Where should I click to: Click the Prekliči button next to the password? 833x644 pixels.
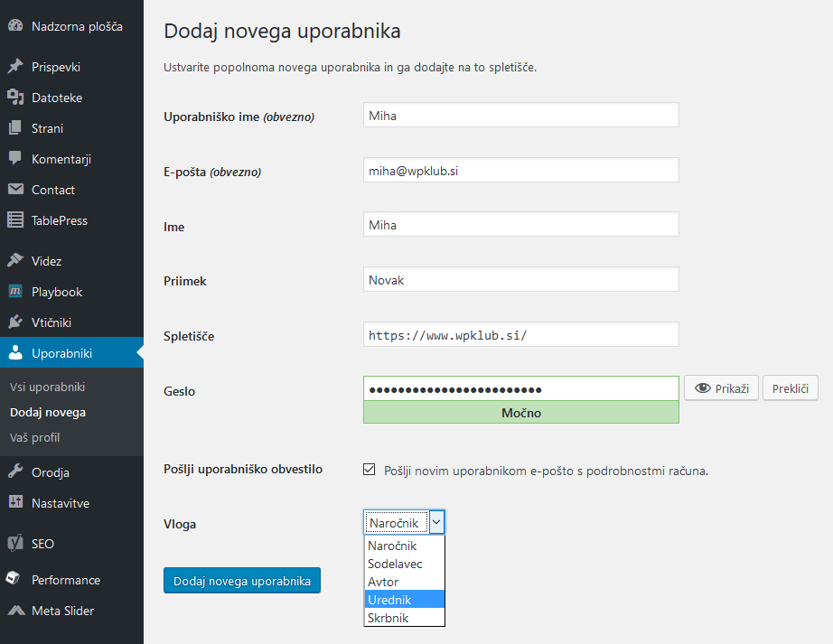click(791, 388)
